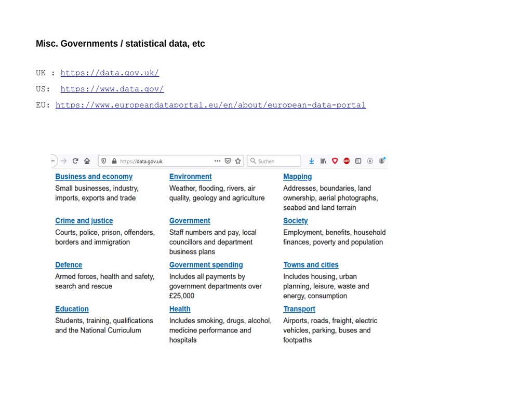Click the Suchen search field
The image size is (532, 399).
tap(274, 161)
